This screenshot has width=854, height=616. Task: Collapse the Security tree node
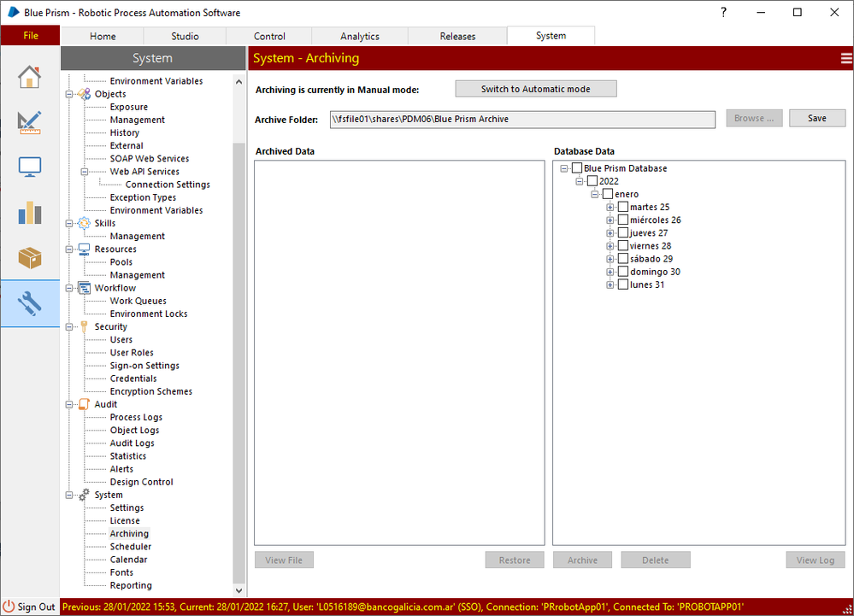click(69, 327)
